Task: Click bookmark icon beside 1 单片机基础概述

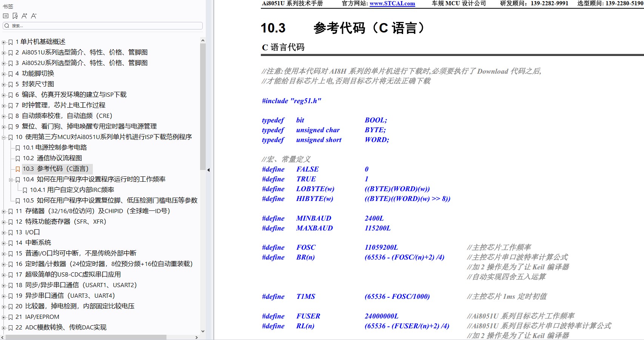Action: click(11, 42)
